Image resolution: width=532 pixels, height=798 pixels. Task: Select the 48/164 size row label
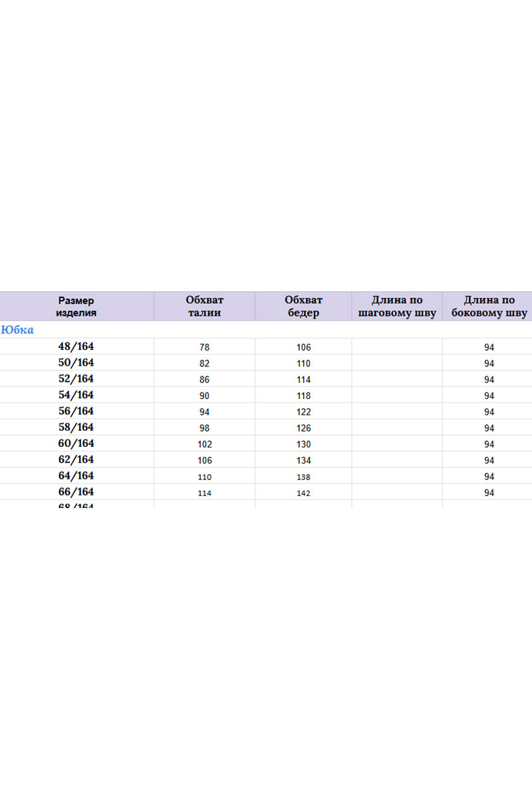[76, 346]
